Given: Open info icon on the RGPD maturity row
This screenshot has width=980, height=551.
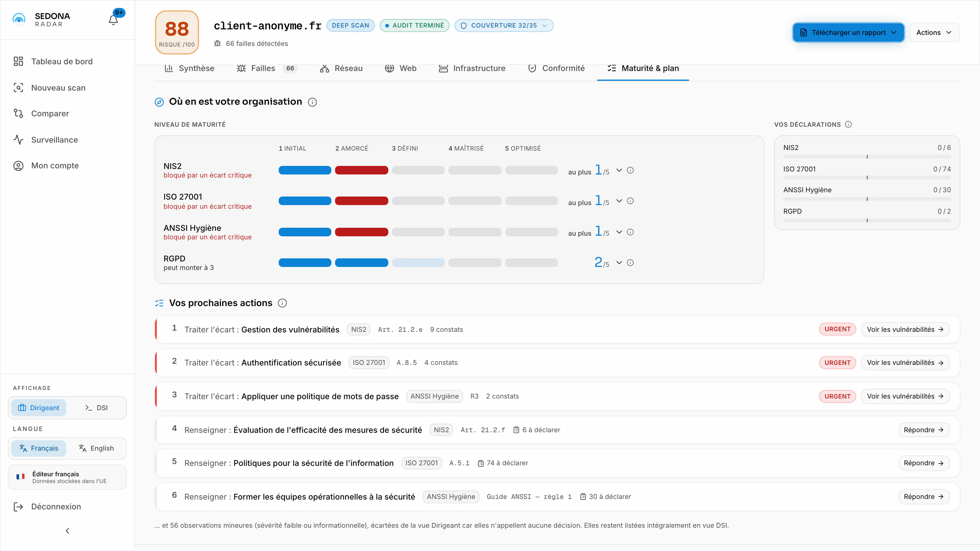Looking at the screenshot, I should tap(630, 263).
